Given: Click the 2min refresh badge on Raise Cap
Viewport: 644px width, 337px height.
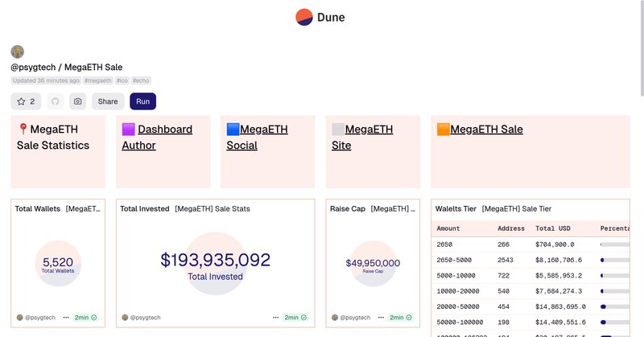Looking at the screenshot, I should coord(401,318).
